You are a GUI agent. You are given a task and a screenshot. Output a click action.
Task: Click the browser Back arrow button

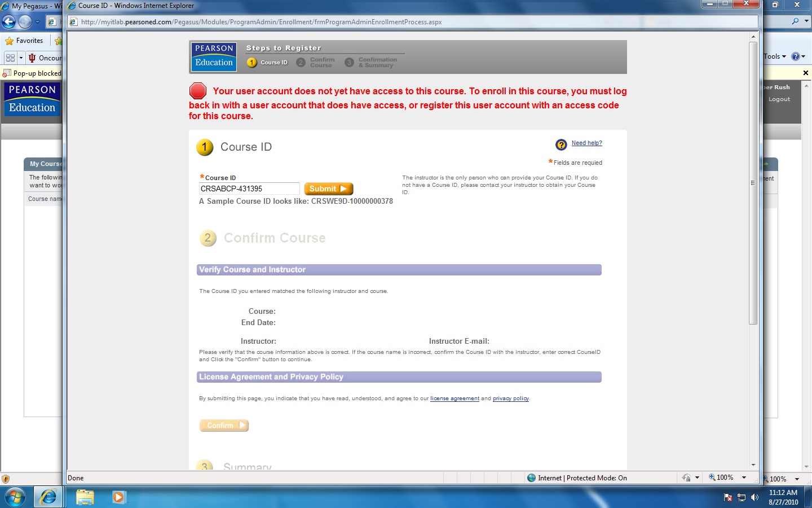pyautogui.click(x=9, y=22)
